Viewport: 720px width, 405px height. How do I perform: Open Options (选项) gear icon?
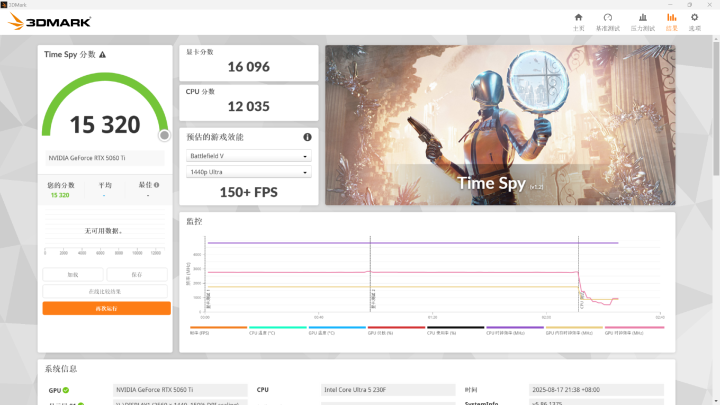[694, 20]
